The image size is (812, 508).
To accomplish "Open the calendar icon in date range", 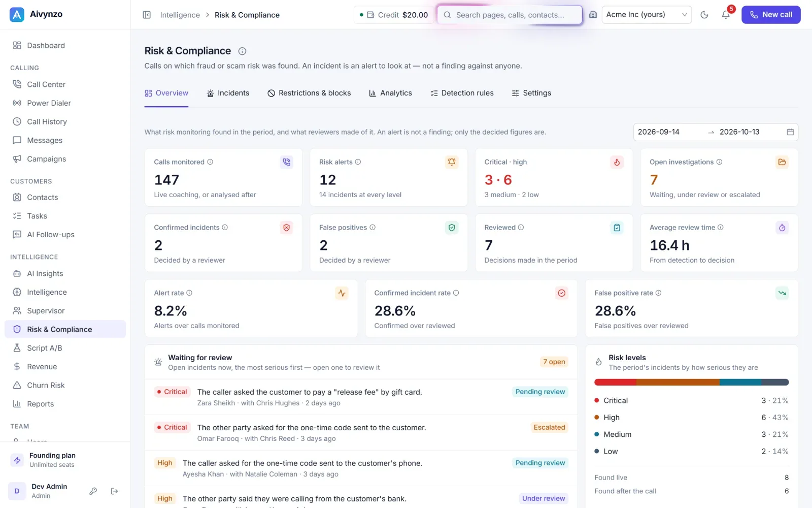I will pos(790,132).
